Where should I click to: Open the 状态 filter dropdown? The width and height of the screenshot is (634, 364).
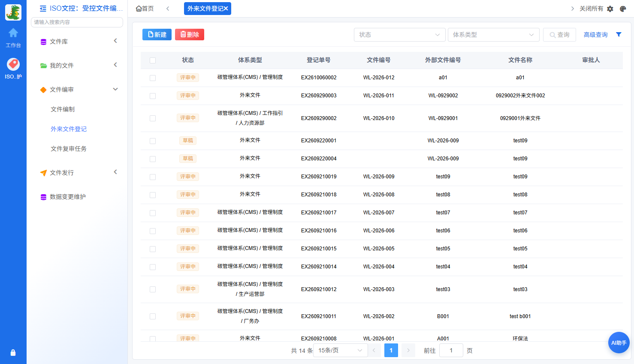coord(399,35)
